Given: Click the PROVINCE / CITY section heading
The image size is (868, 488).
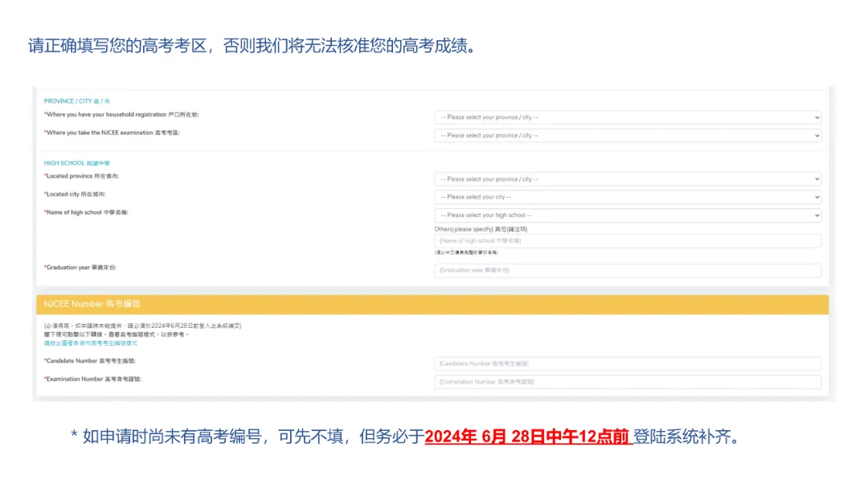Looking at the screenshot, I should 77,101.
